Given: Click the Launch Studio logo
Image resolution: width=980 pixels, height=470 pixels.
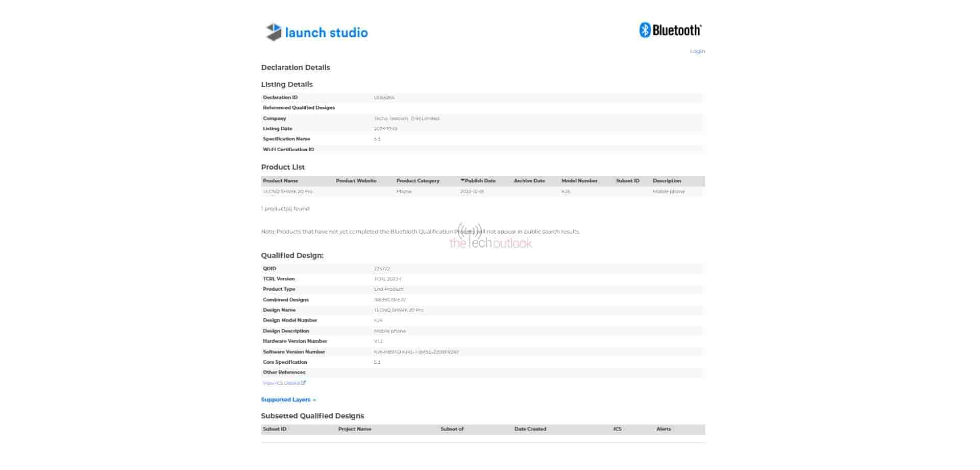Looking at the screenshot, I should click(316, 32).
